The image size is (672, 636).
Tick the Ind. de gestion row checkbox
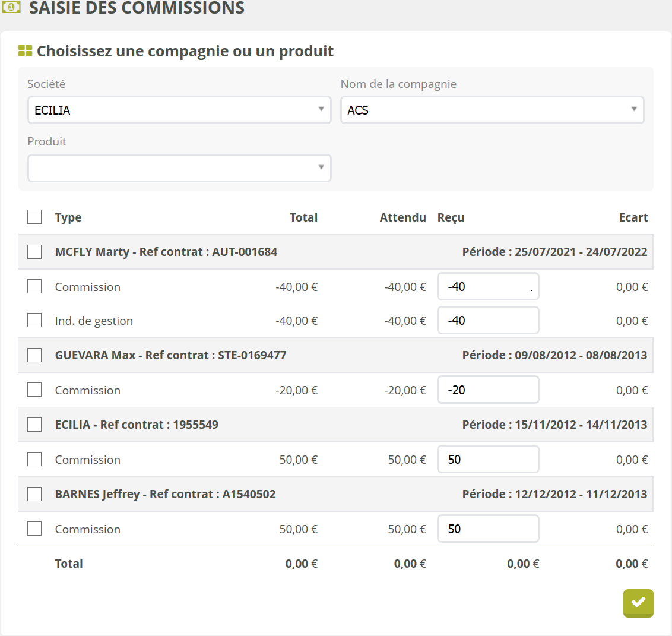pos(34,321)
